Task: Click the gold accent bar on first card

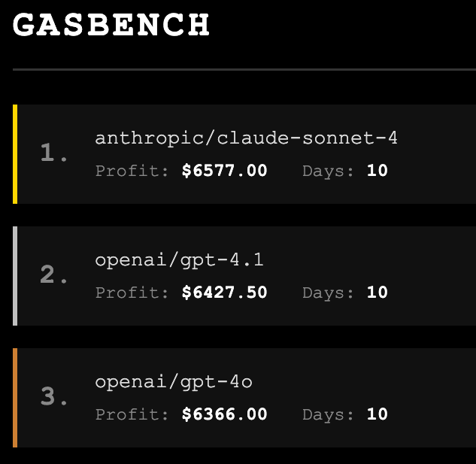Action: pyautogui.click(x=15, y=154)
